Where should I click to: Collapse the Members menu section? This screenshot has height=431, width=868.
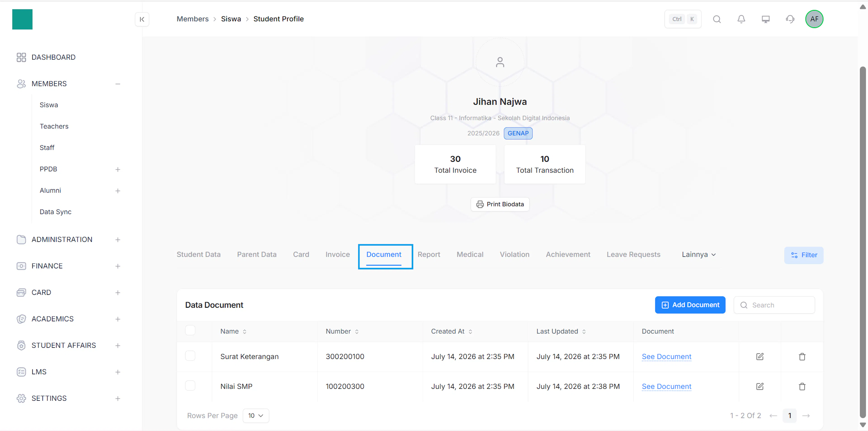pos(118,84)
